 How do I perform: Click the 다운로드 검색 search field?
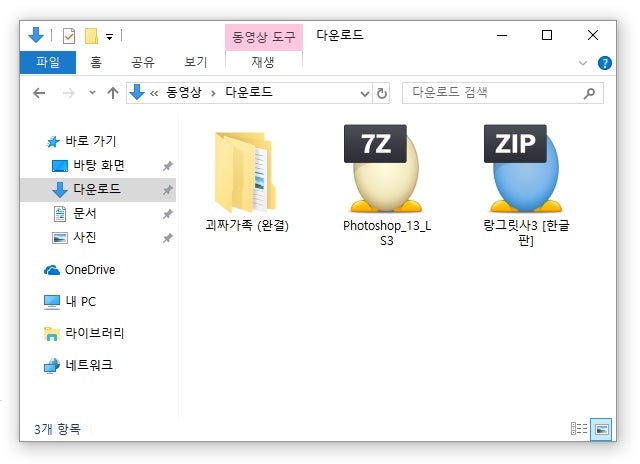[x=502, y=93]
